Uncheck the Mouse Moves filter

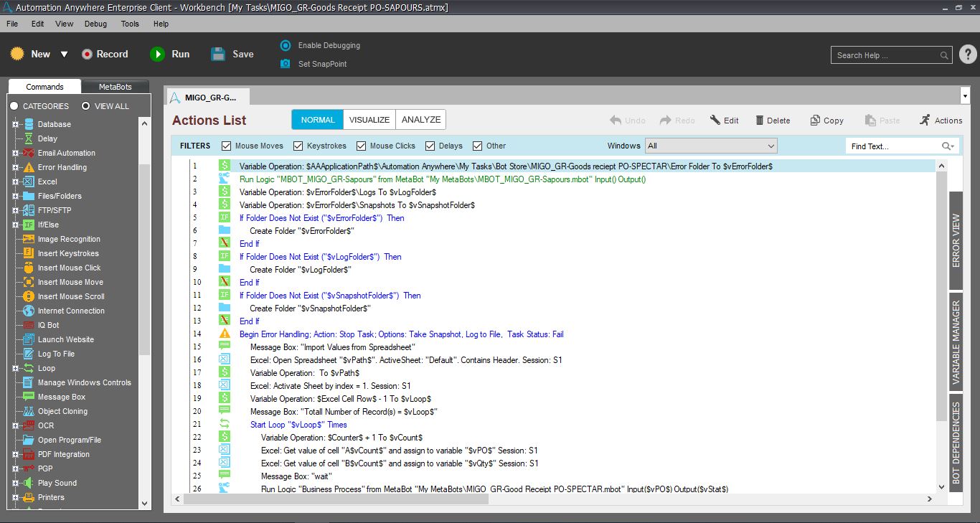coord(227,146)
